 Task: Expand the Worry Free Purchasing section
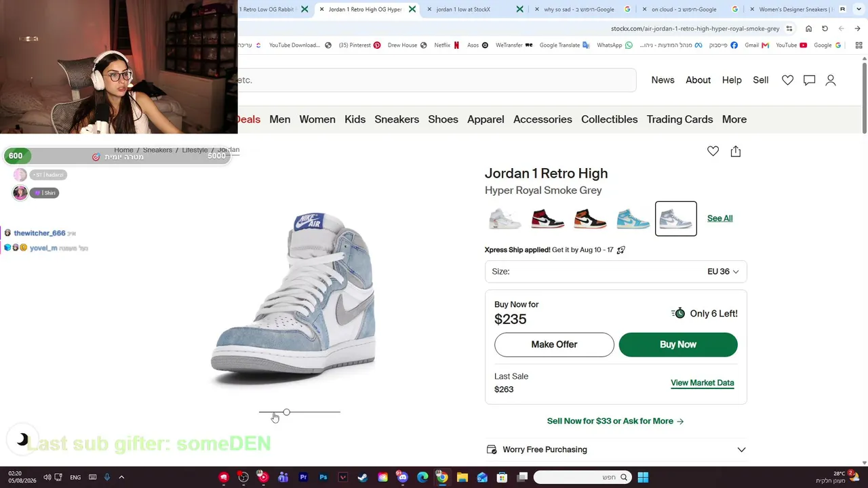[x=616, y=449]
